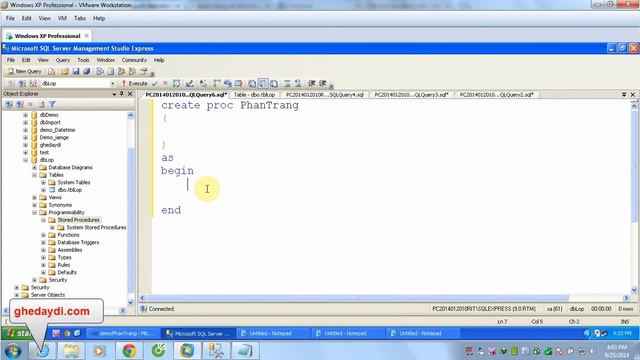This screenshot has width=640, height=360.
Task: Toggle SQLCMD Mode
Action: pyautogui.click(x=239, y=83)
